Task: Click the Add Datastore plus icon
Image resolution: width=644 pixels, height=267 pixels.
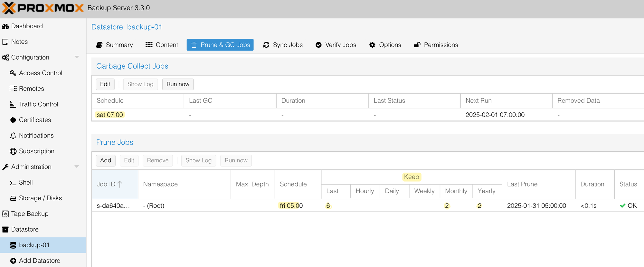Action: click(13, 261)
